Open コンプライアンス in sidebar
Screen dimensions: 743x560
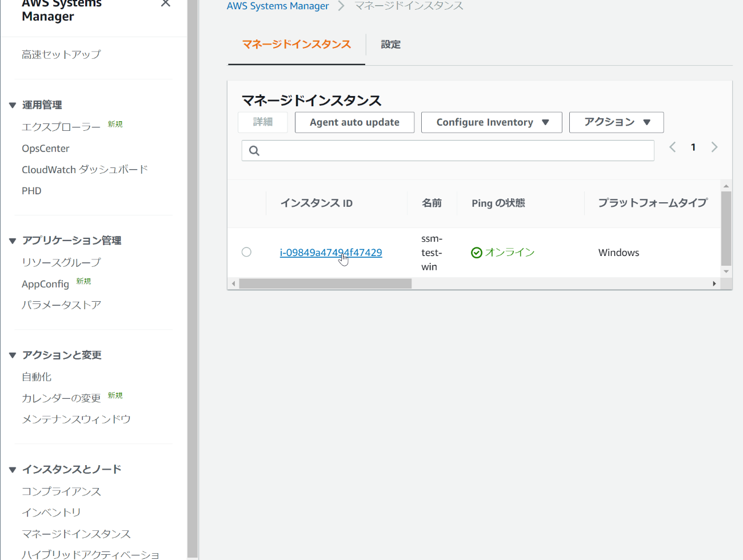pos(61,491)
